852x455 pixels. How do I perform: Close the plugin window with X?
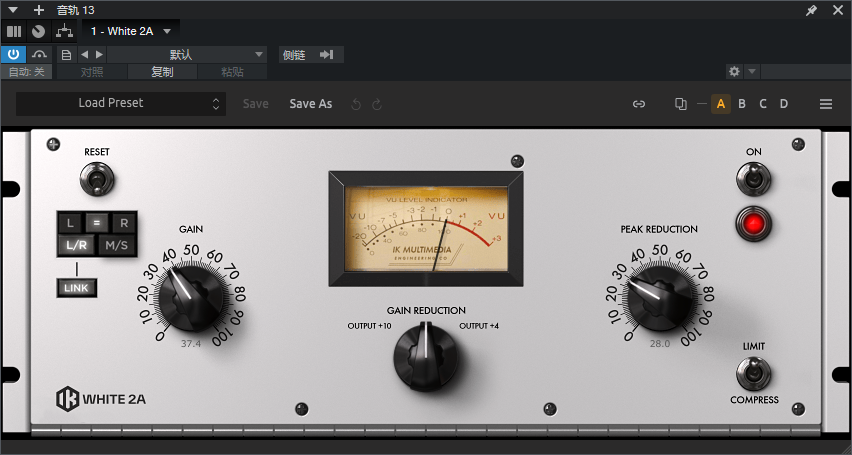837,10
